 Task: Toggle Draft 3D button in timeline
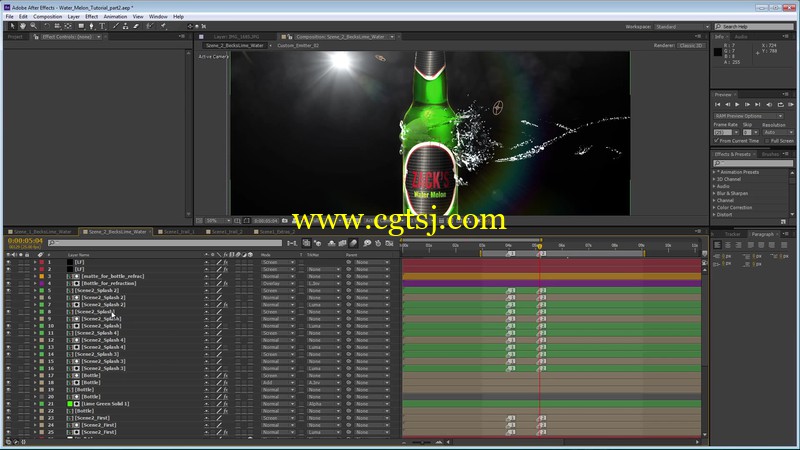pos(318,243)
